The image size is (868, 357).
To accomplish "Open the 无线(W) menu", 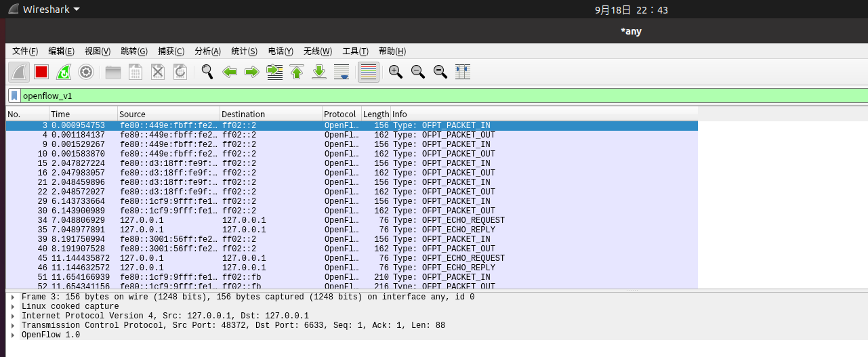I will coord(318,51).
